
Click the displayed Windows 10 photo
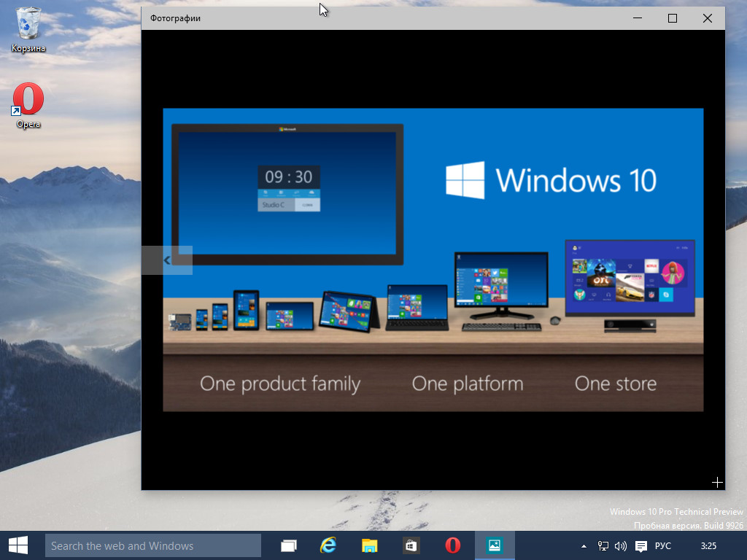pos(433,260)
